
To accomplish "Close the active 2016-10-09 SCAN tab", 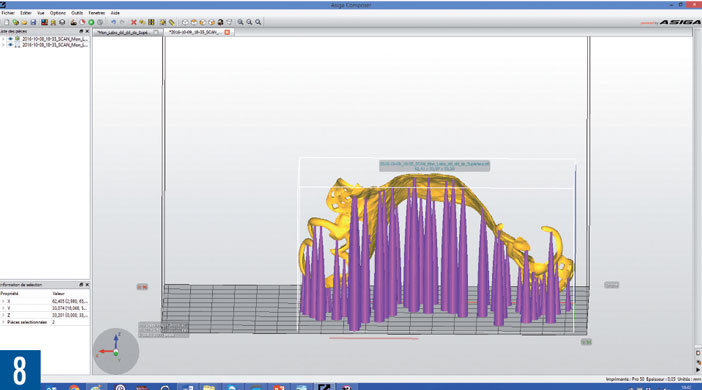I will point(227,32).
